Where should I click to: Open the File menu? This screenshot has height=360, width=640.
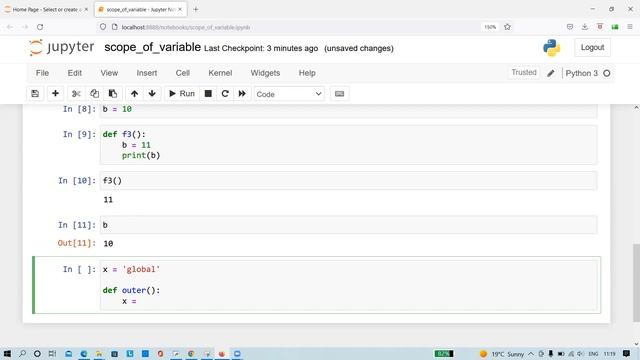(x=42, y=73)
